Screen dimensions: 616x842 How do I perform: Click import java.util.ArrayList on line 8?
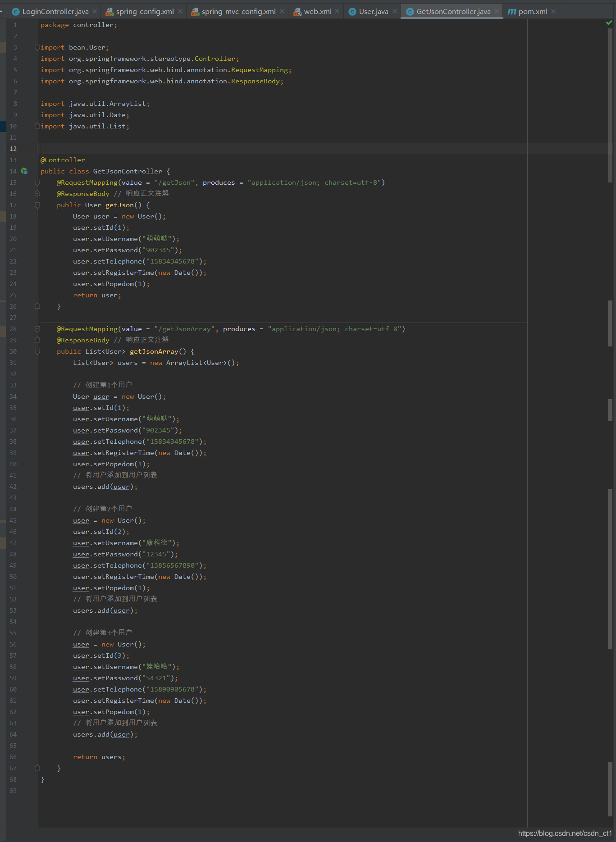[x=95, y=104]
